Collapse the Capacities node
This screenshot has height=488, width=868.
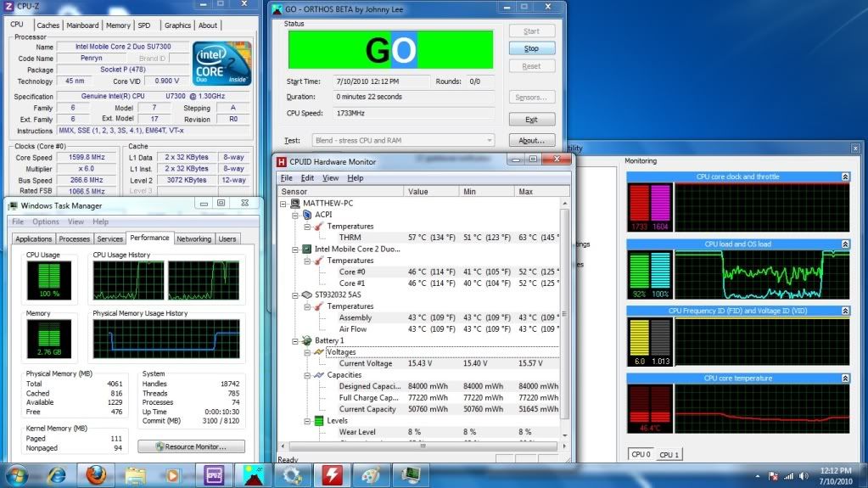coord(307,375)
